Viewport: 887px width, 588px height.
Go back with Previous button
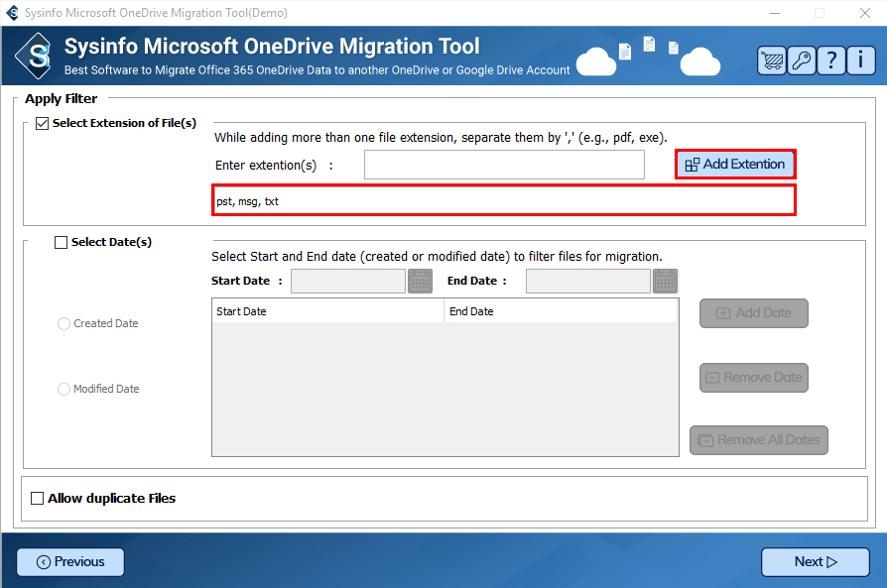[70, 562]
